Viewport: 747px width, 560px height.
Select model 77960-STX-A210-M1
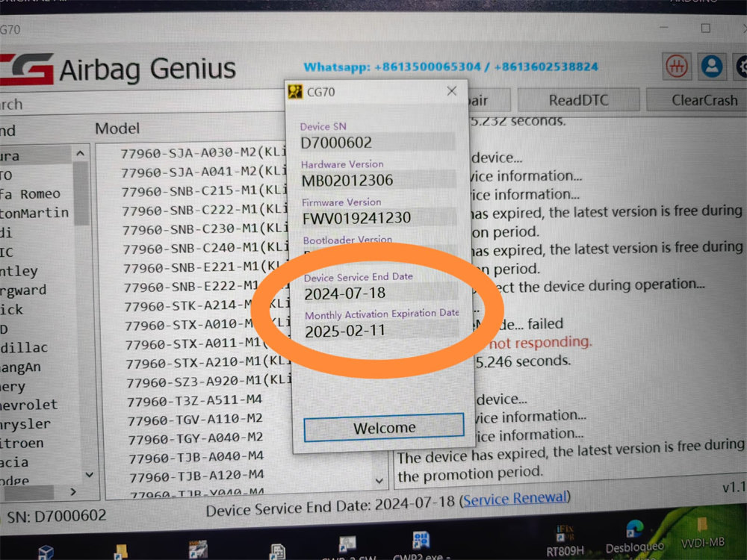tap(207, 363)
